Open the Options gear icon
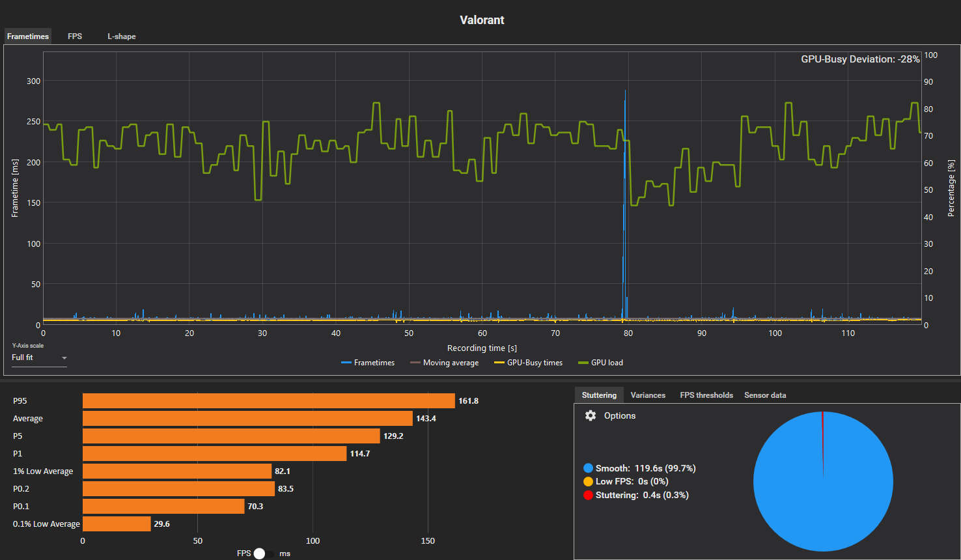The width and height of the screenshot is (961, 560). (x=591, y=415)
